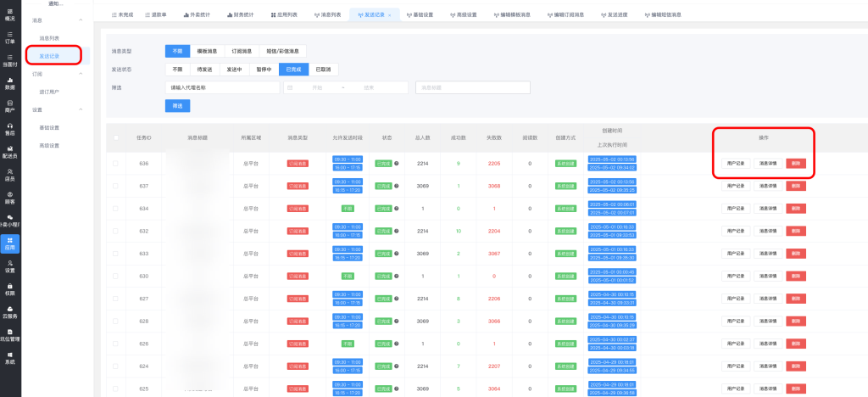Collapse the 消息 group in side menu
This screenshot has height=397, width=868.
[80, 20]
